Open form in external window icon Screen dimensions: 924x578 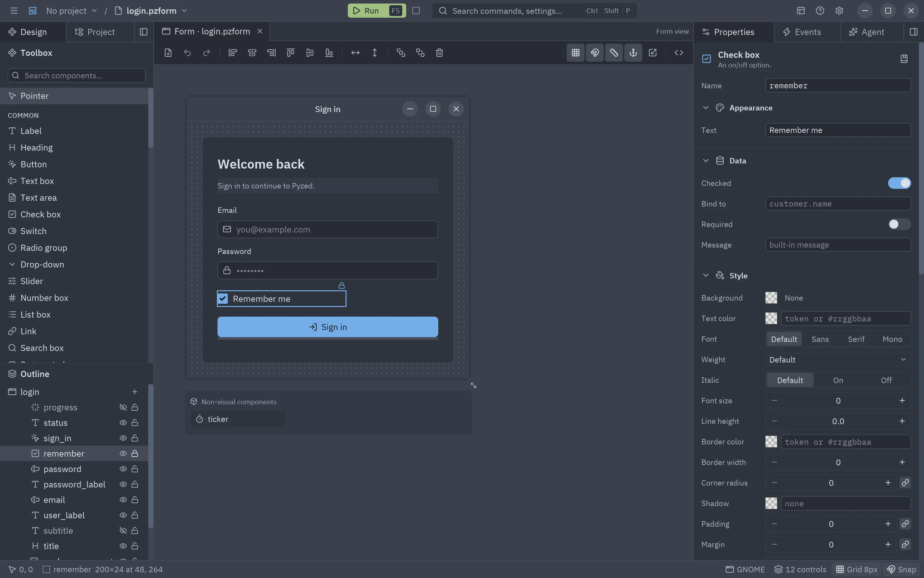tap(653, 53)
